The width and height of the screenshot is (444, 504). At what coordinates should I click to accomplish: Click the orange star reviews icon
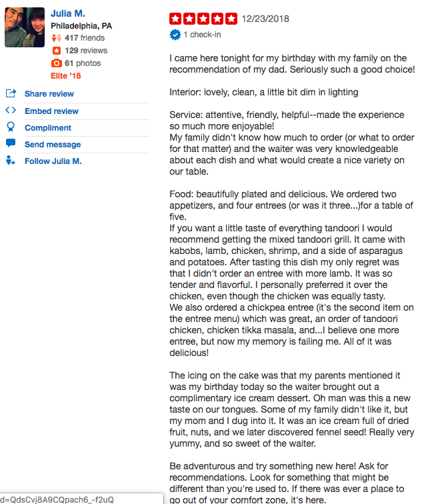(x=57, y=51)
